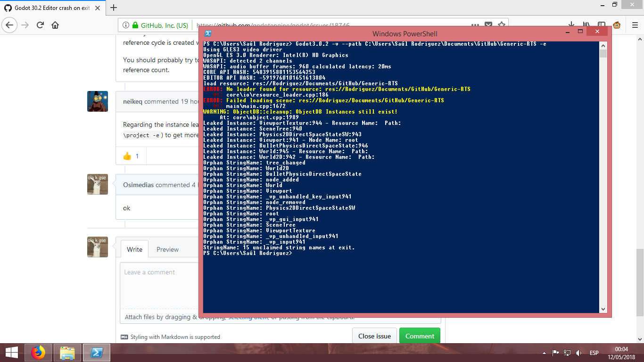Select the Godot 30.2 crash browser tab
This screenshot has height=362, width=644.
(52, 8)
